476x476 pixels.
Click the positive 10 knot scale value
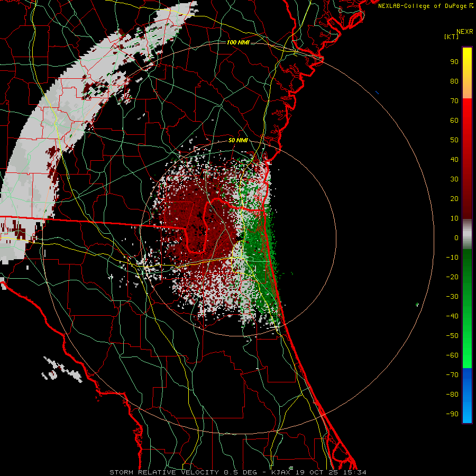tap(454, 218)
